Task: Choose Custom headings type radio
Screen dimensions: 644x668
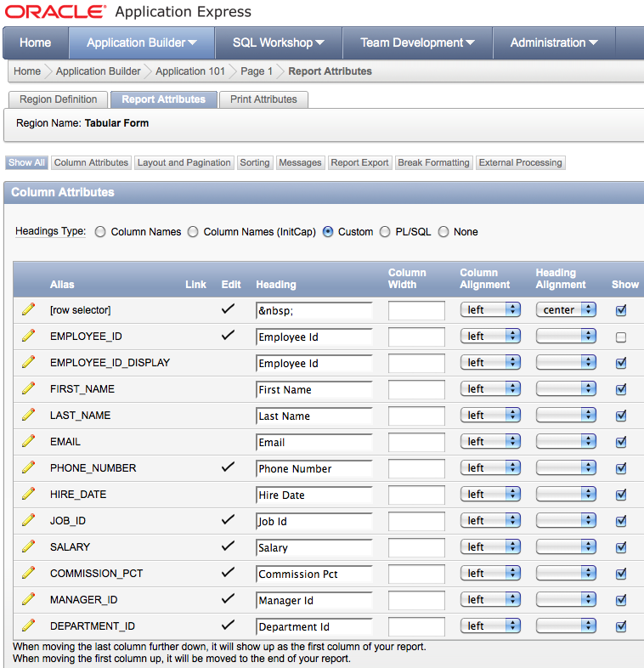Action: click(328, 232)
